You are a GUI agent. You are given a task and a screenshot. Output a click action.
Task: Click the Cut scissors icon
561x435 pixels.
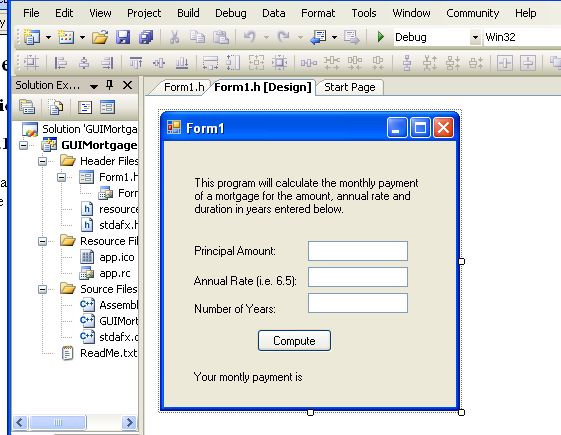(174, 37)
